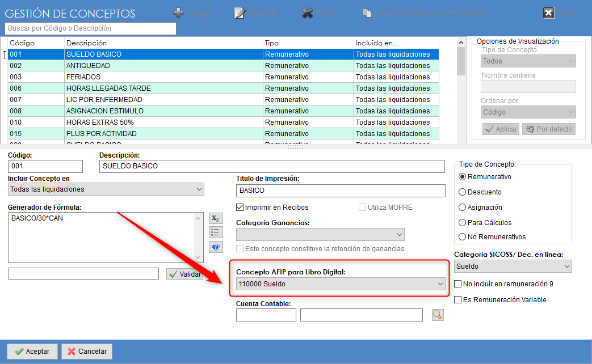Click the Agregar toolbar label
The image size is (592, 364).
tap(199, 13)
